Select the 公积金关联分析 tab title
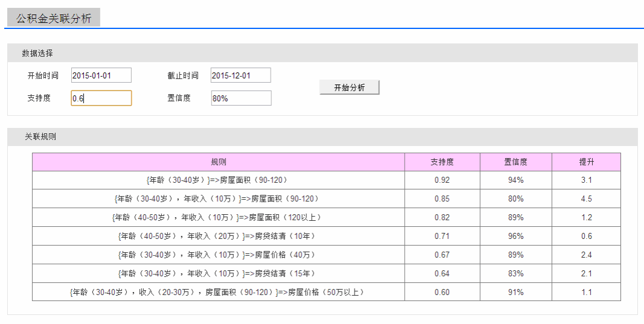644x324 pixels. (x=54, y=19)
